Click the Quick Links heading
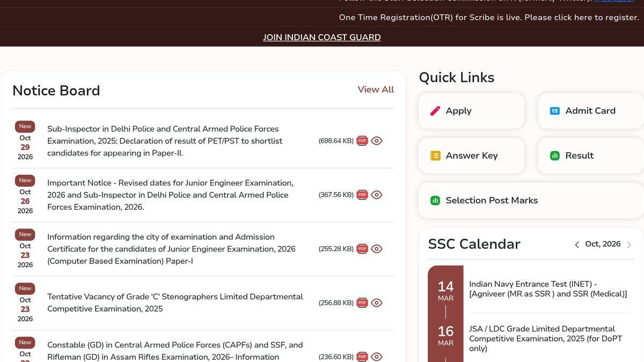644x362 pixels. [x=457, y=78]
